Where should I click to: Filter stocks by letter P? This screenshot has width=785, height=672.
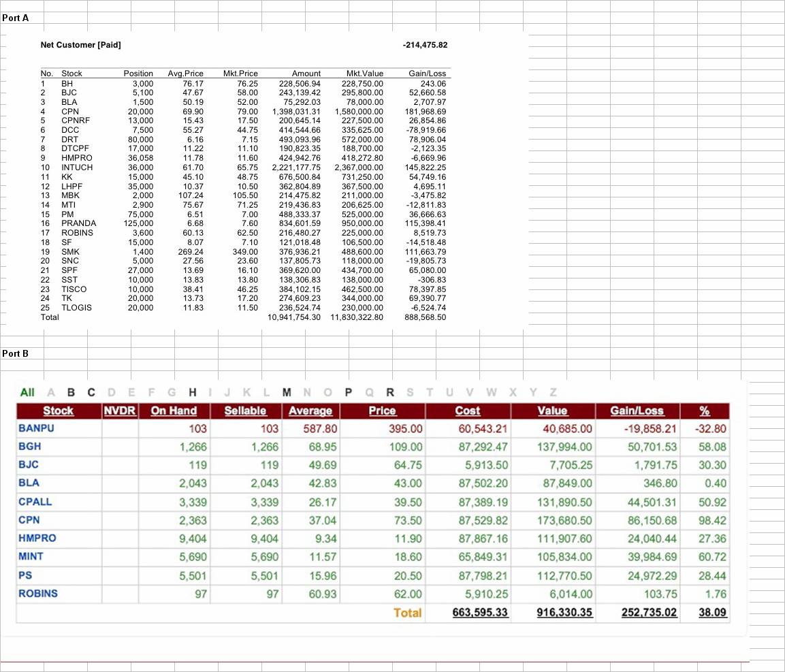(348, 392)
